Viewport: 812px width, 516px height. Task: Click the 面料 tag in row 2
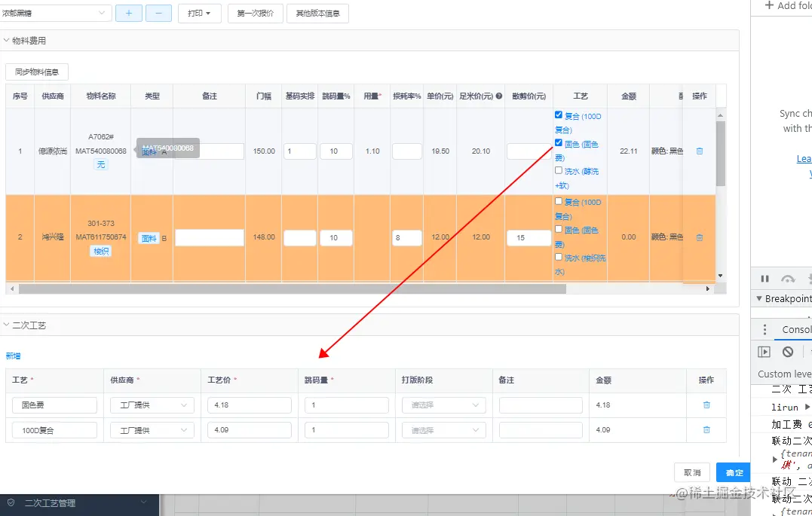(149, 238)
